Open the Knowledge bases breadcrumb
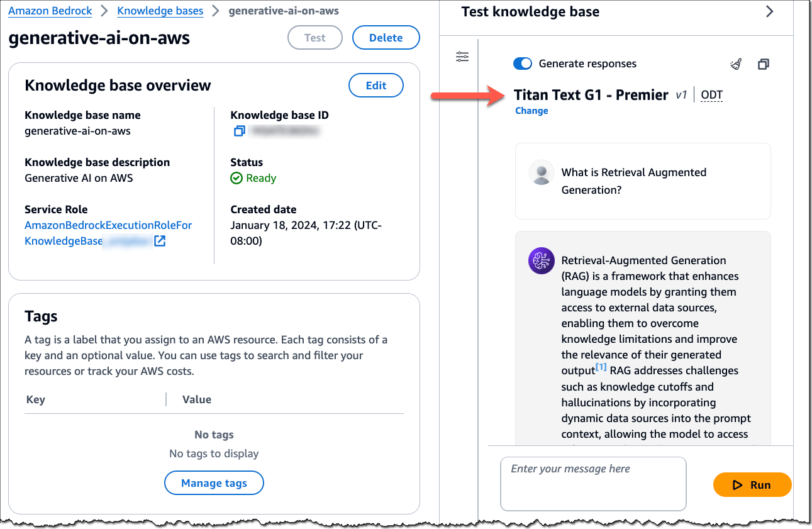The height and width of the screenshot is (529, 812). click(160, 11)
